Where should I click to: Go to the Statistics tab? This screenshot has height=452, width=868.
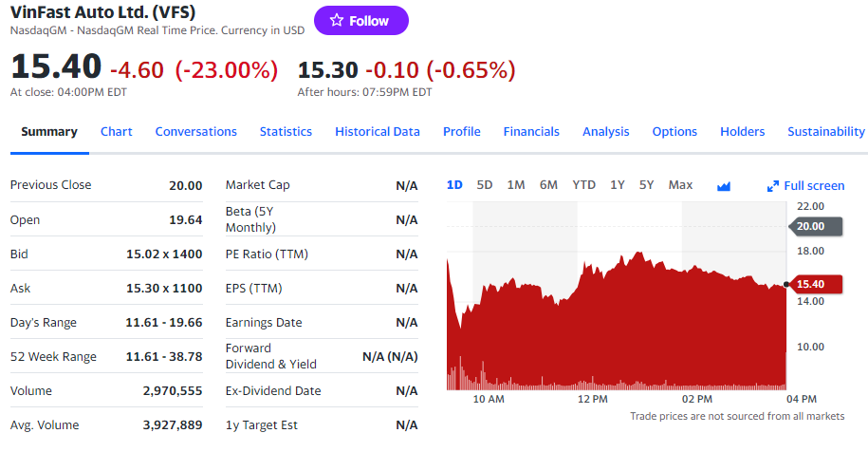tap(286, 132)
